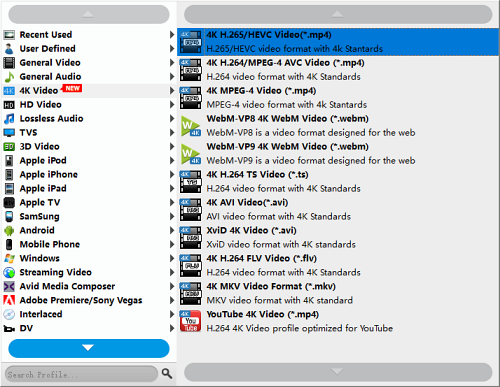Screen dimensions: 500x387
Task: Click the WebM-VP9 4K format icon
Action: 190,154
